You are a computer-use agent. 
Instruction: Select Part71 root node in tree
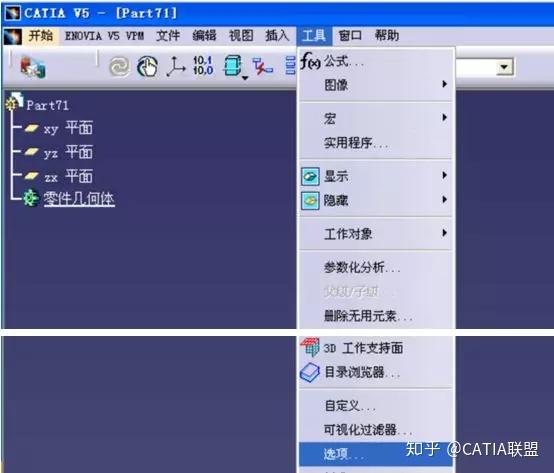(47, 105)
